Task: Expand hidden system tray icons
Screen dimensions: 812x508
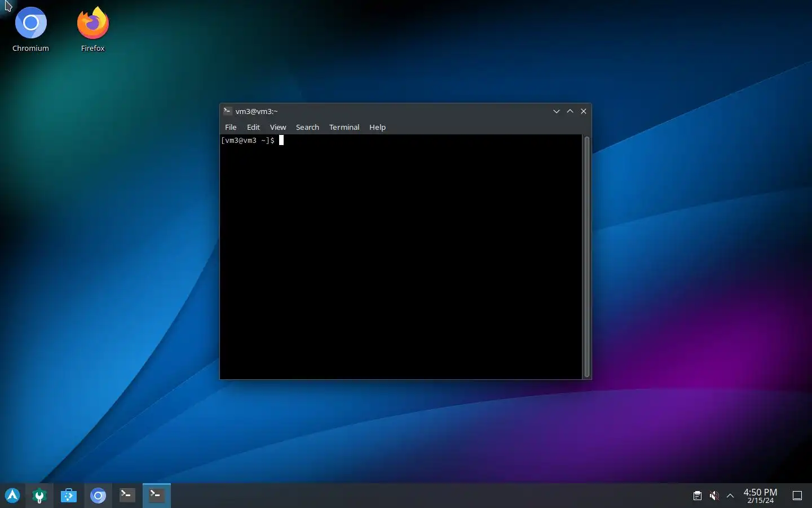Action: 730,496
